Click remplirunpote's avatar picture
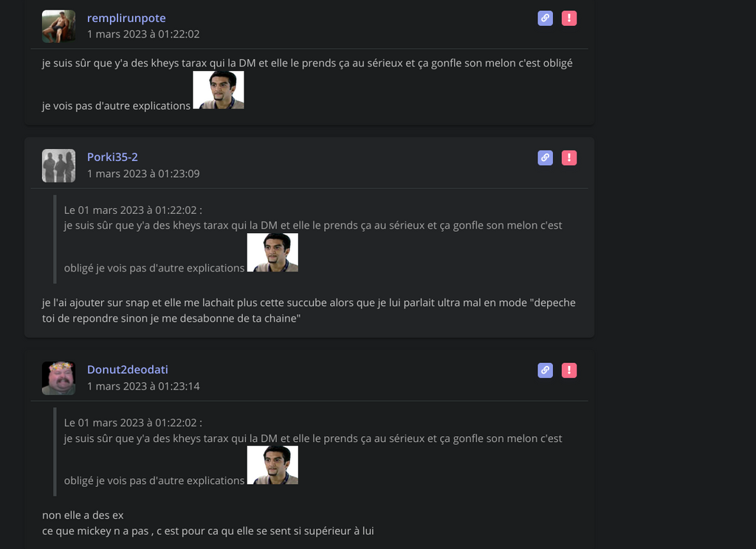The height and width of the screenshot is (549, 756). click(59, 27)
